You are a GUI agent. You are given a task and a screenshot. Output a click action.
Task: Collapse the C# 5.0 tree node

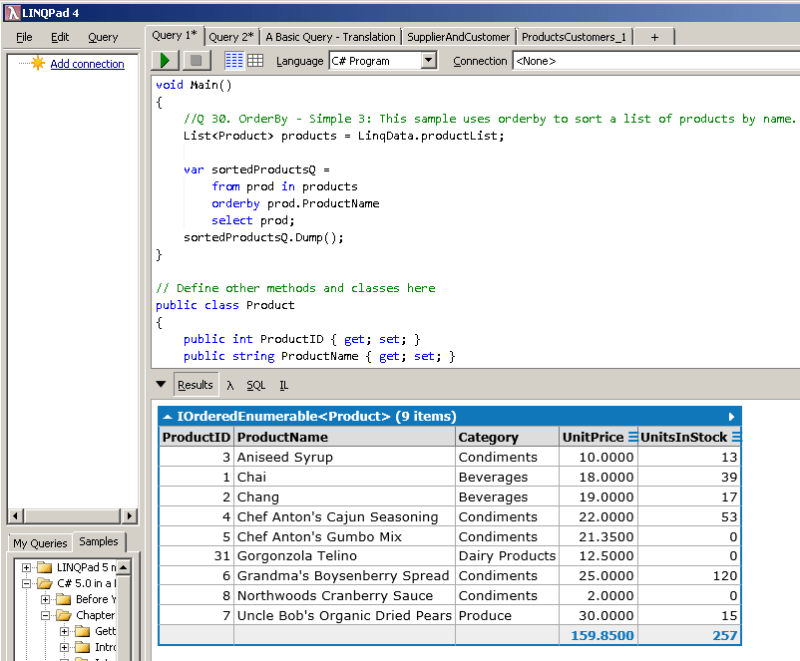(x=27, y=583)
